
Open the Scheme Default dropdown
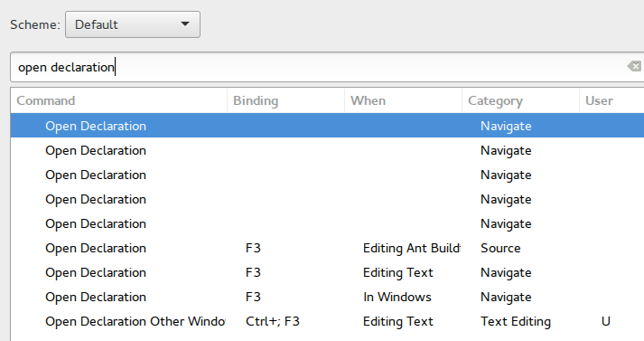[x=133, y=24]
